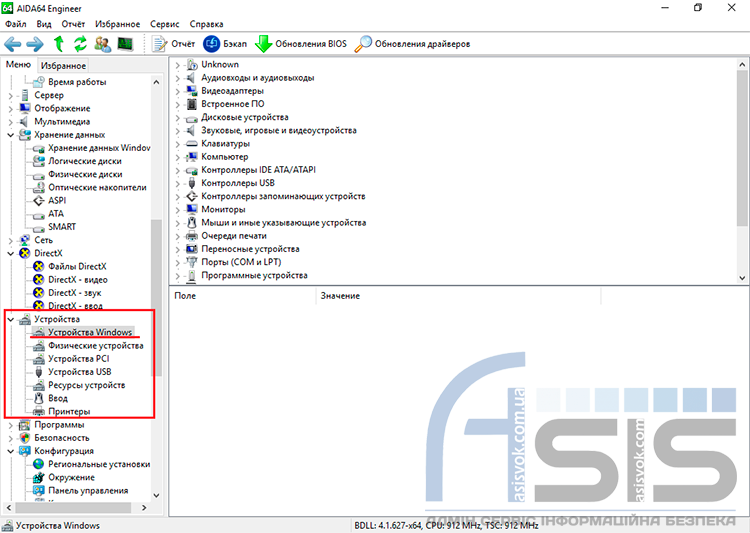Select Дисковые устройства in device list
The width and height of the screenshot is (750, 533).
pos(245,117)
